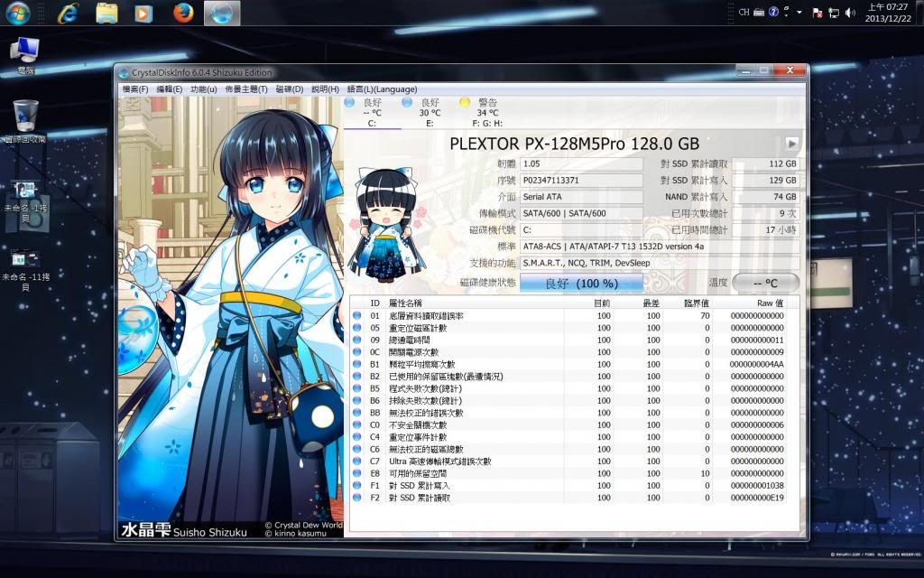924x578 pixels.
Task: Click transfer mode field SATA/600 | SATA/600
Action: (x=581, y=213)
